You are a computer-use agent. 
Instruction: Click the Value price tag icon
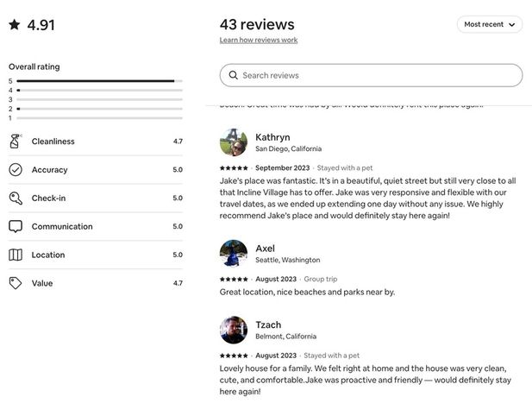pos(16,283)
